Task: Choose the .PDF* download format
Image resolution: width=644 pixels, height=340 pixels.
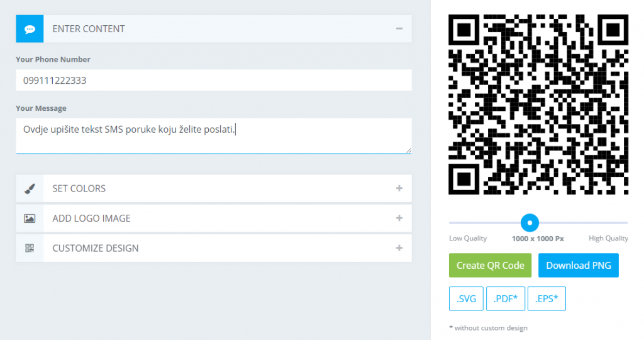Action: [506, 298]
